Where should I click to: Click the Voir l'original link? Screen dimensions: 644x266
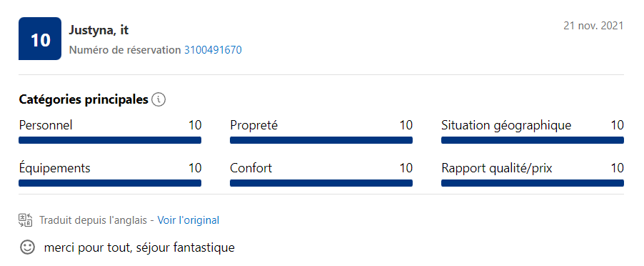coord(188,220)
